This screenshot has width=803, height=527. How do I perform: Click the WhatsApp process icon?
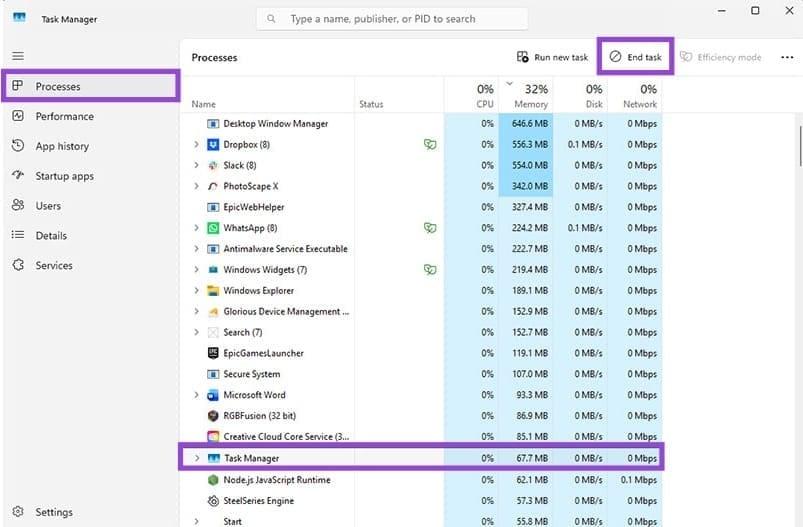pyautogui.click(x=213, y=228)
